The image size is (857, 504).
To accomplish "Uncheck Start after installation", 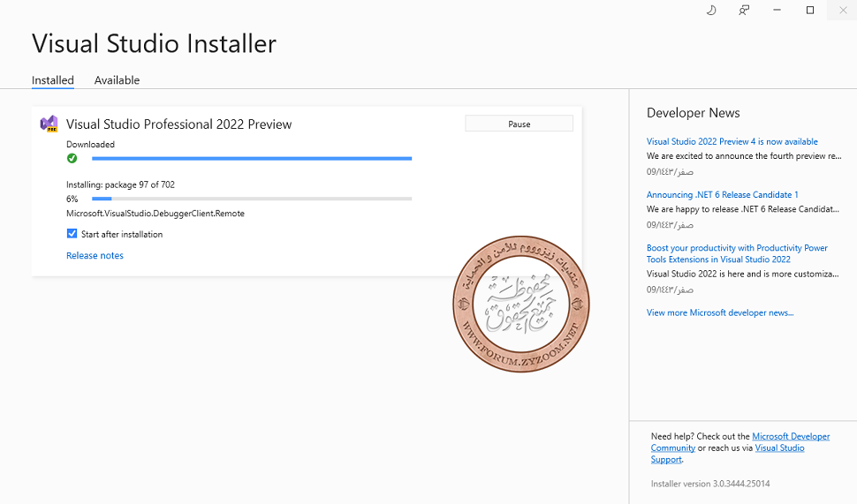I will [x=72, y=234].
